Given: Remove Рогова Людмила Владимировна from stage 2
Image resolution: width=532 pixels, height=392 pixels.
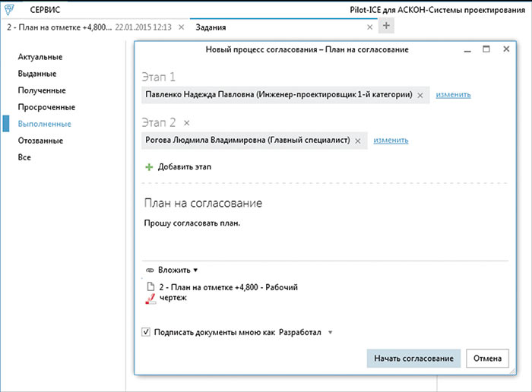Looking at the screenshot, I should pyautogui.click(x=358, y=141).
